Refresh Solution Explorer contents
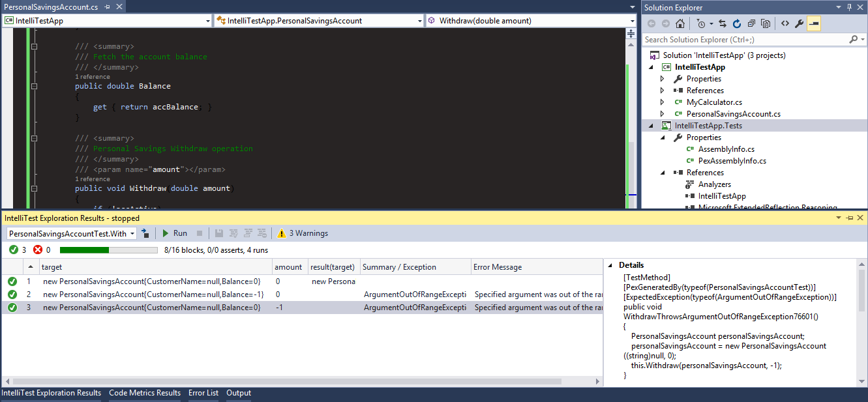 tap(737, 23)
